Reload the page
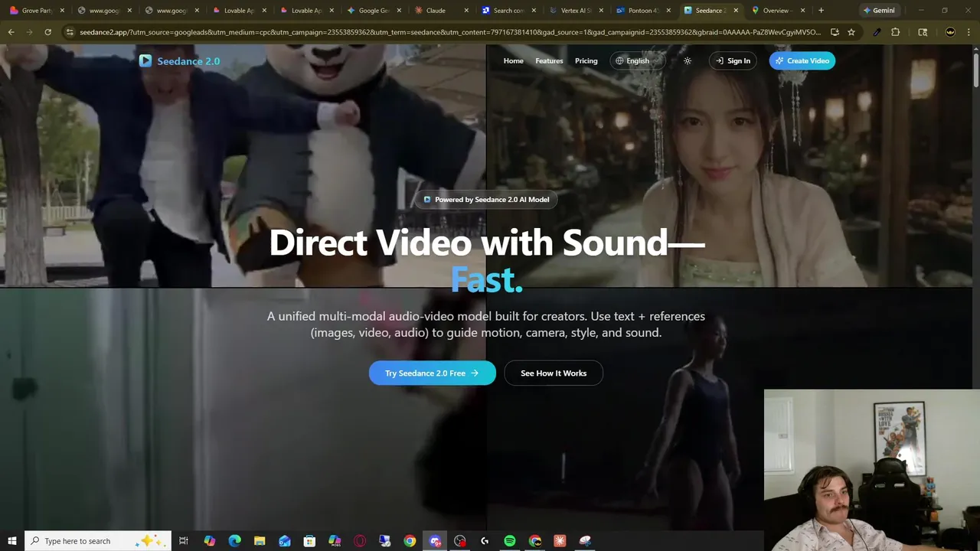 [x=47, y=32]
